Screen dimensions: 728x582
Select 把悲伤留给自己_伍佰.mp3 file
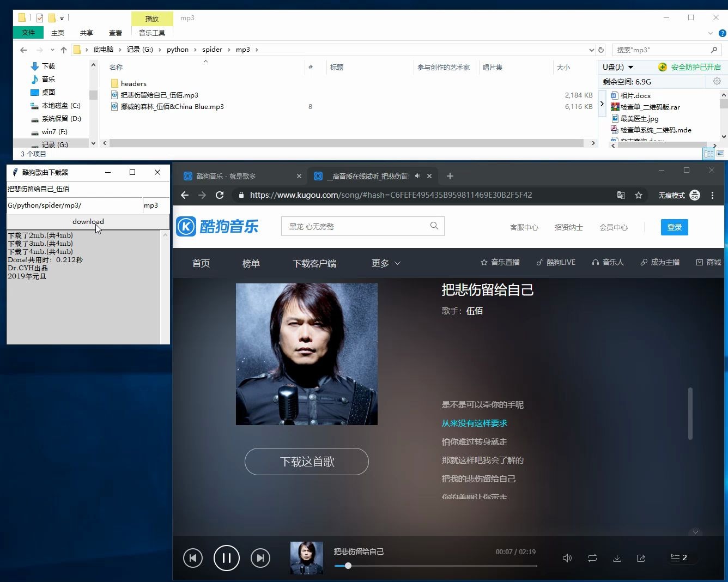(x=159, y=95)
